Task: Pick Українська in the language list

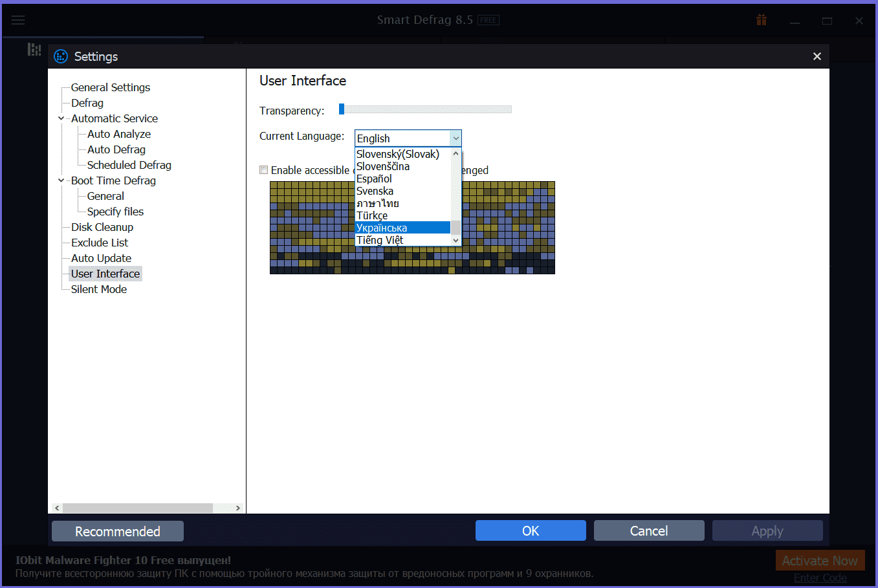Action: point(402,228)
